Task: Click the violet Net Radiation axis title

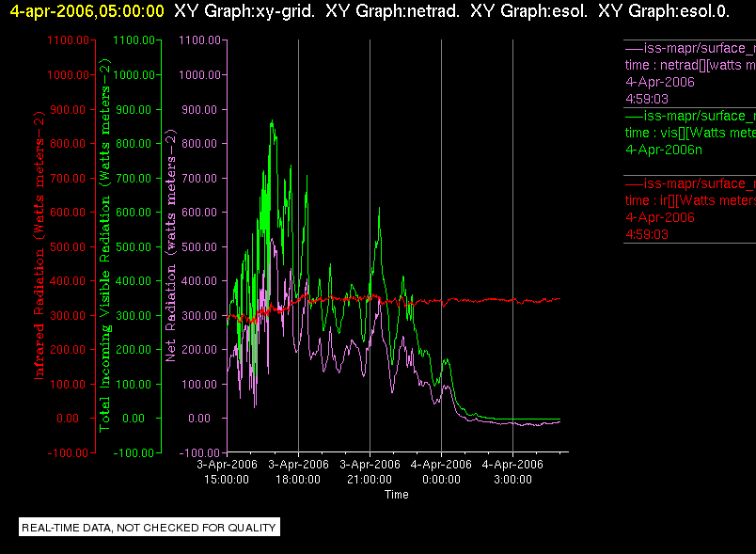Action: pos(171,245)
